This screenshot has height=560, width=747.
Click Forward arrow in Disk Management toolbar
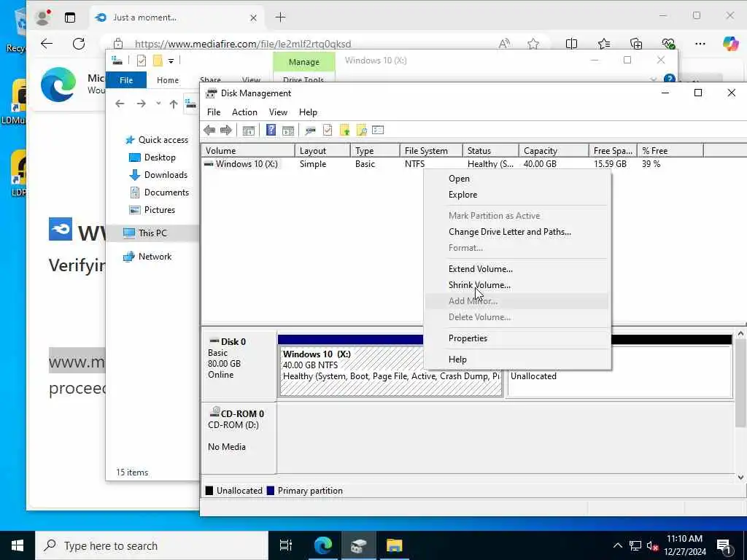coord(226,130)
